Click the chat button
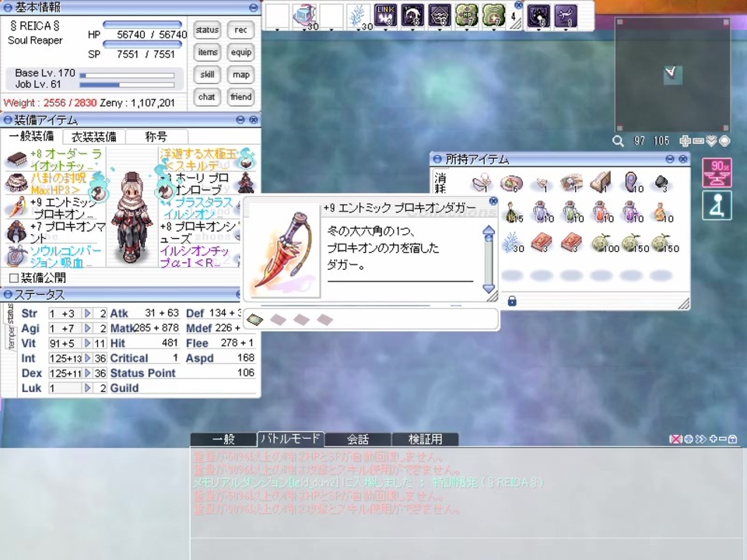The width and height of the screenshot is (747, 560). tap(207, 97)
